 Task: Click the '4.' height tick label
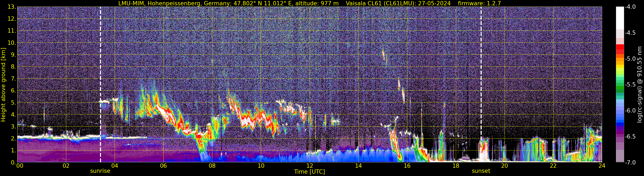[x=13, y=115]
